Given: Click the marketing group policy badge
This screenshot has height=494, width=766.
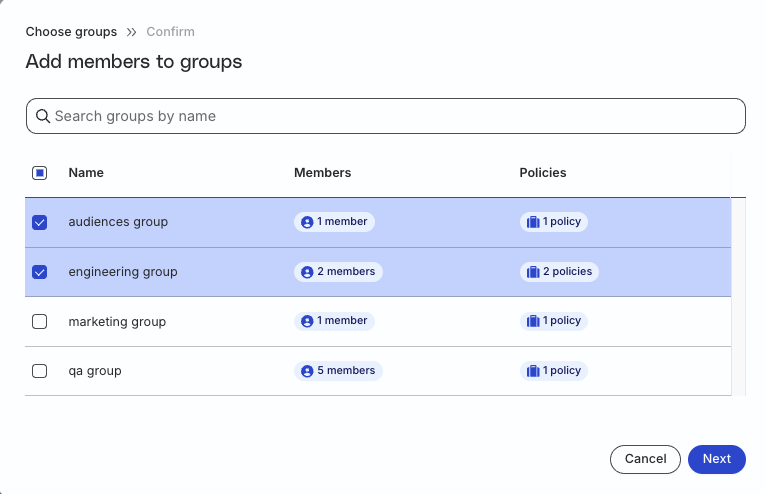Looking at the screenshot, I should click(x=553, y=321).
